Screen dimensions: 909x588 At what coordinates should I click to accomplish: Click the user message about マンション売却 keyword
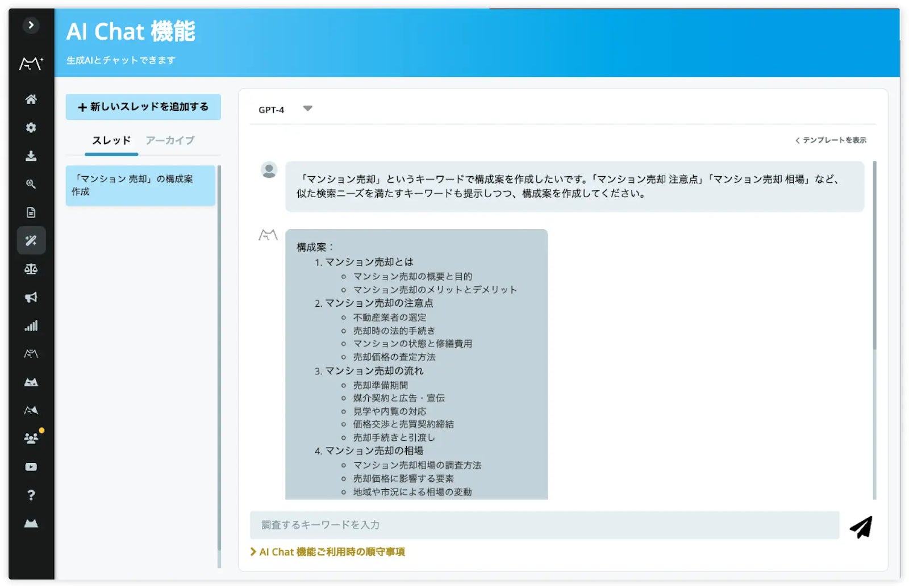tap(574, 186)
